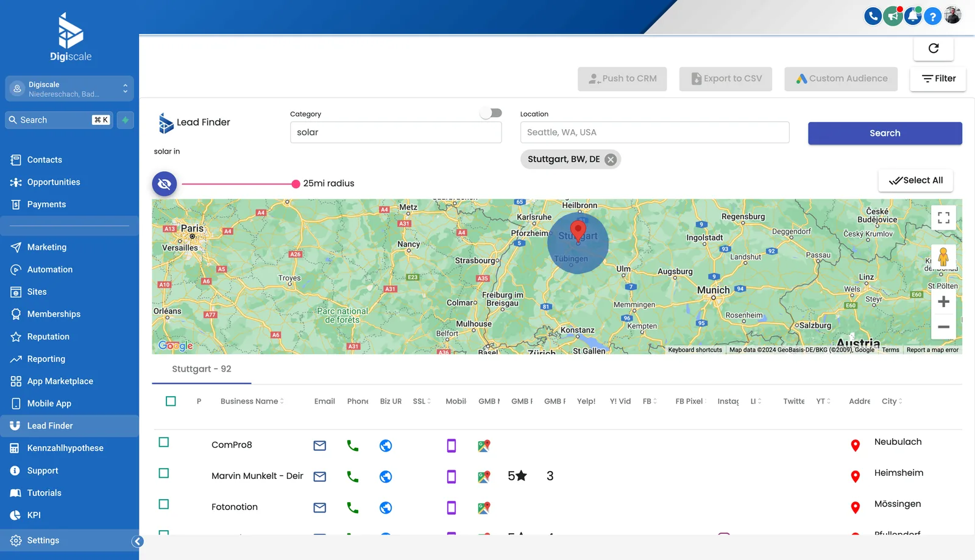Viewport: 975px width, 560px height.
Task: Click the email icon for ComPro8
Action: 319,445
